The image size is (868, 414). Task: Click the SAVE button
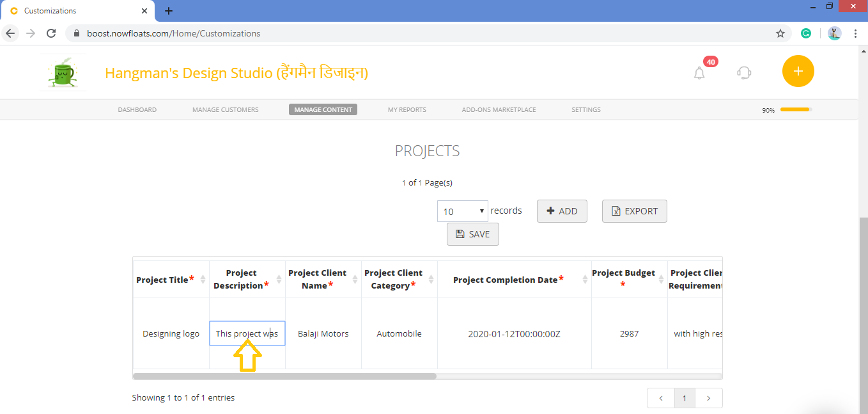pos(472,234)
